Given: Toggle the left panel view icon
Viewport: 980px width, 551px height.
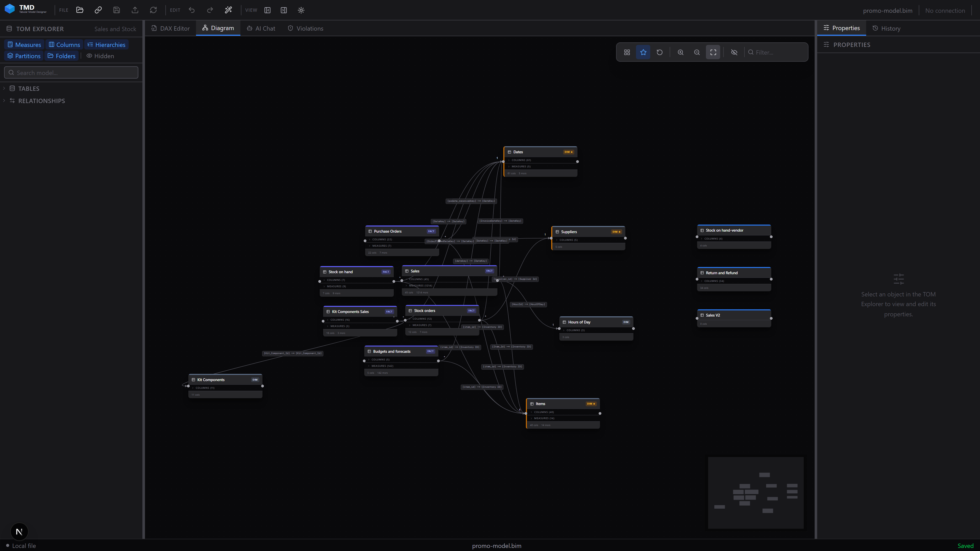Looking at the screenshot, I should (x=267, y=10).
